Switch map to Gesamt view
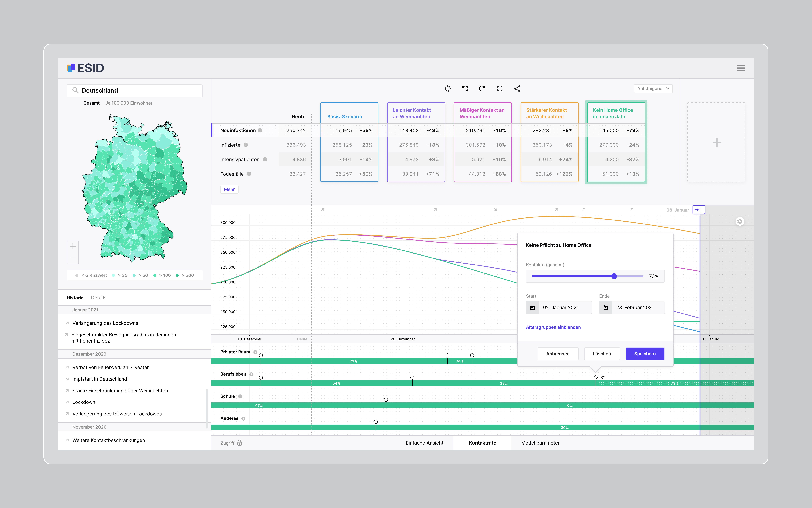Screen dimensions: 812x508 click(91, 103)
